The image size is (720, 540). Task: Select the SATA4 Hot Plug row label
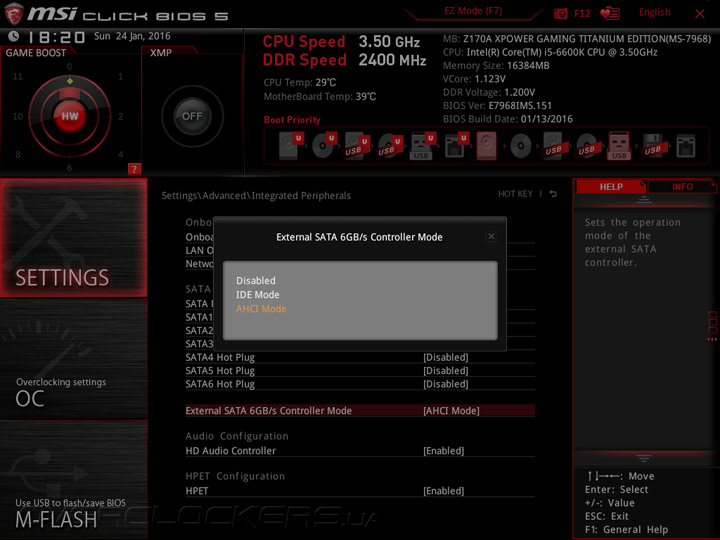[220, 357]
